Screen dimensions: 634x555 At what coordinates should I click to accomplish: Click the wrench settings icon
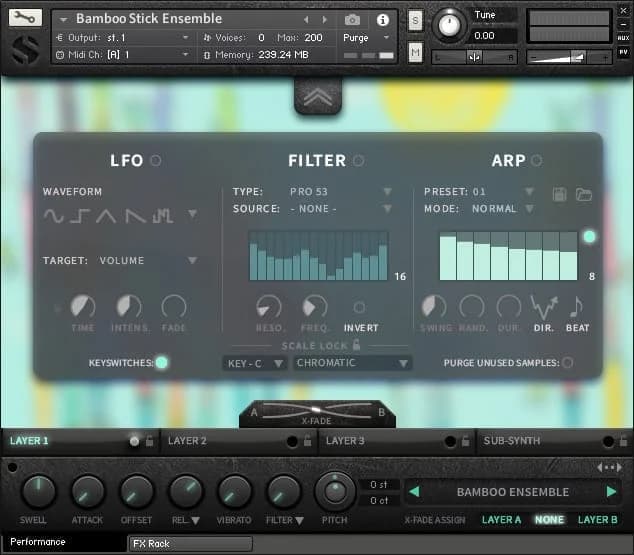pyautogui.click(x=25, y=18)
